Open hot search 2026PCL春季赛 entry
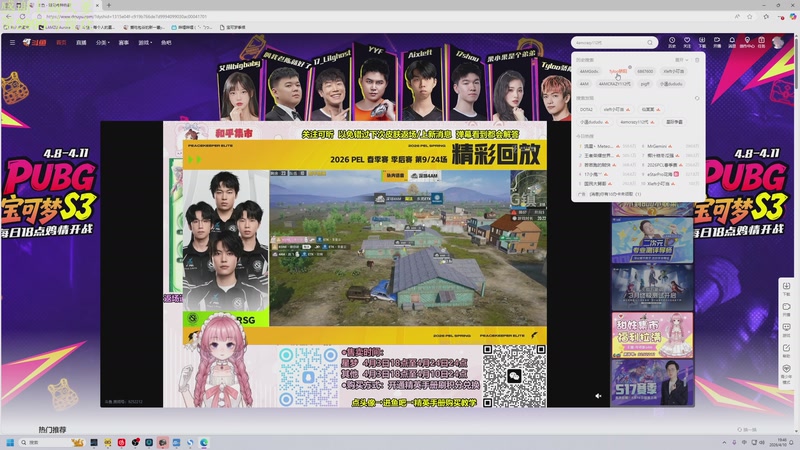The image size is (800, 450). [670, 165]
